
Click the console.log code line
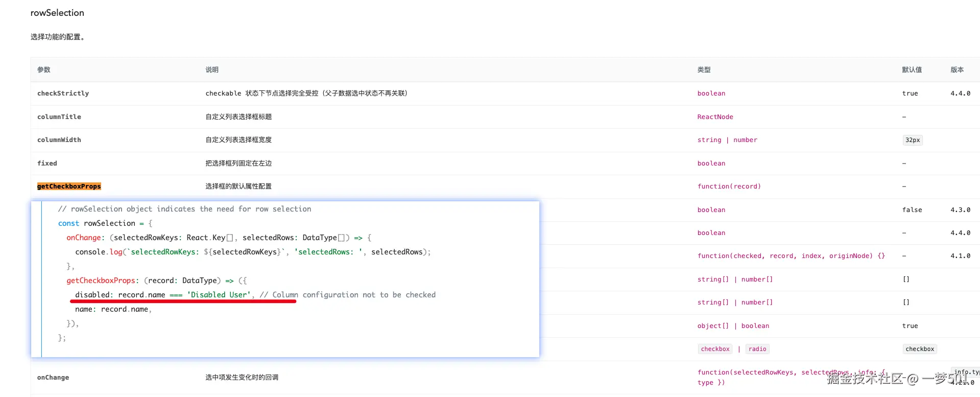pyautogui.click(x=253, y=252)
